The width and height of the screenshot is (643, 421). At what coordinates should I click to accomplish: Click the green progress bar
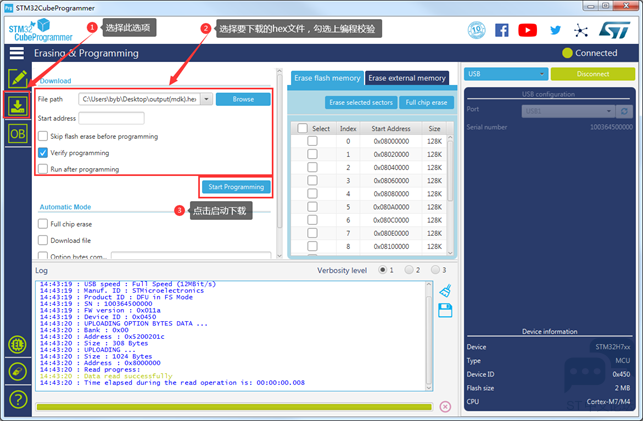234,407
